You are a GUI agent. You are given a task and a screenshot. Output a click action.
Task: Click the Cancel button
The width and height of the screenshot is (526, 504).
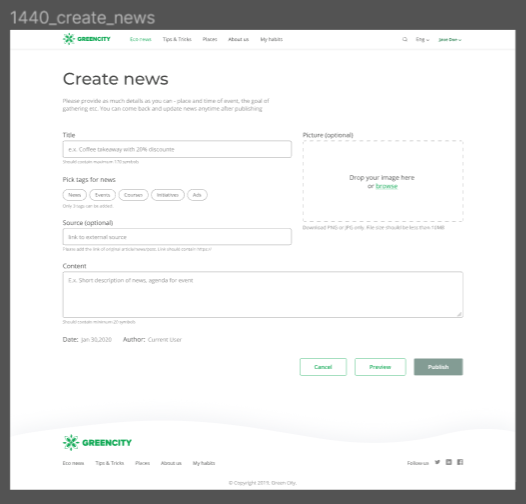323,367
